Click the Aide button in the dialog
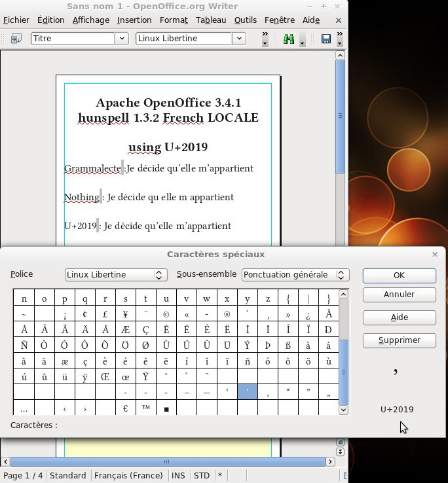The image size is (448, 483). 400,317
